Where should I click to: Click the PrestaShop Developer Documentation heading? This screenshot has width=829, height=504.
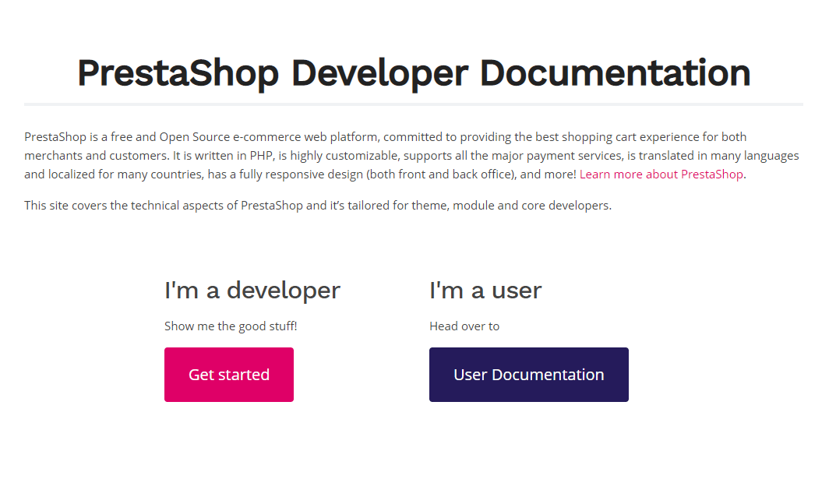click(413, 72)
